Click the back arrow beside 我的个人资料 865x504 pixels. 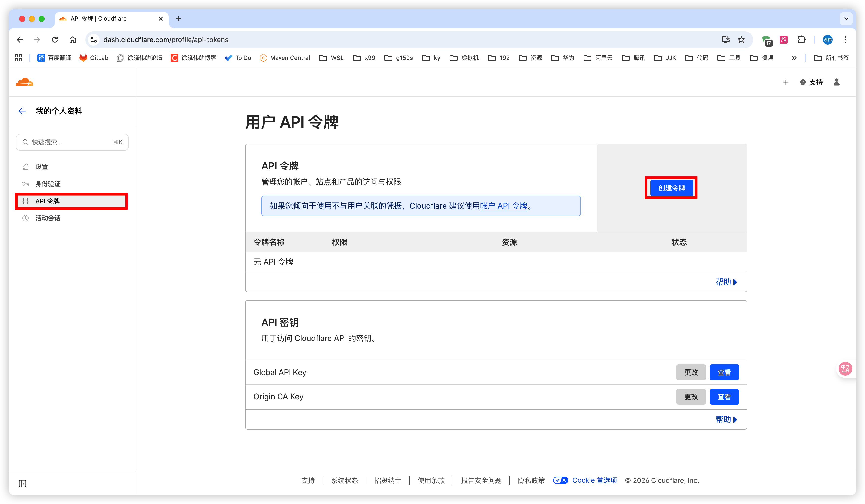(x=22, y=111)
